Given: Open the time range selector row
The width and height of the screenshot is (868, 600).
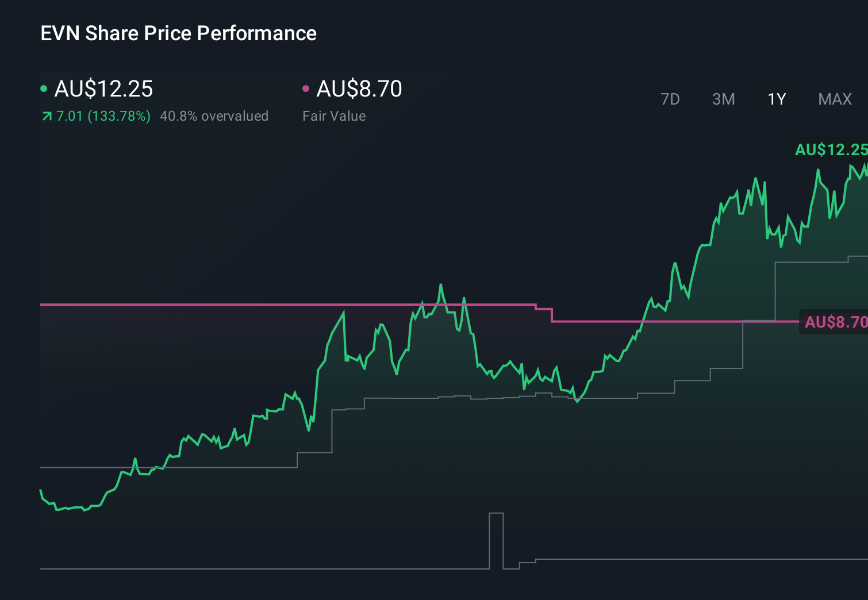Looking at the screenshot, I should click(753, 99).
